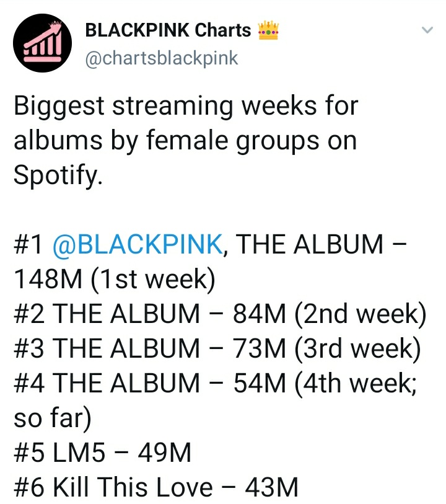Click the pink rising chart arrow logo
The width and height of the screenshot is (446, 504).
(x=43, y=42)
